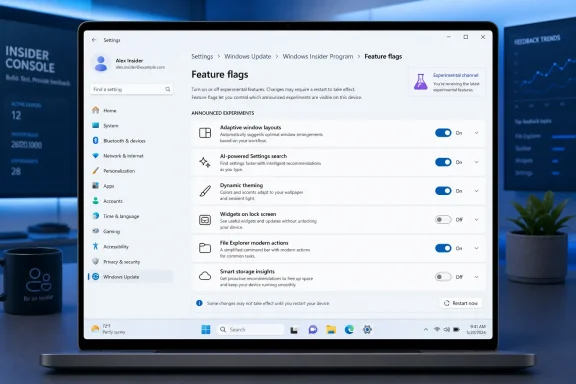Go to Windows Update breadcrumb link

[248, 56]
